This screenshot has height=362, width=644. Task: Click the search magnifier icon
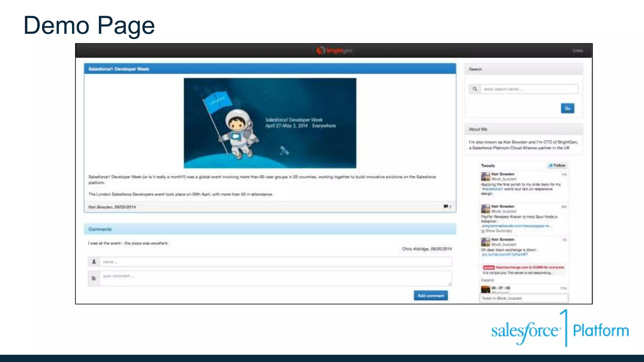coord(475,89)
